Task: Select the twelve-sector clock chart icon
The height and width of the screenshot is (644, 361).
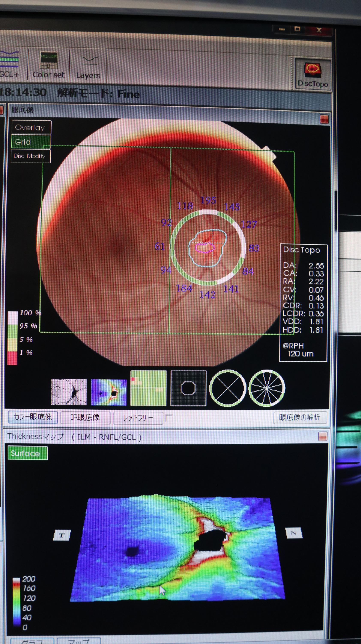Action: [x=267, y=388]
